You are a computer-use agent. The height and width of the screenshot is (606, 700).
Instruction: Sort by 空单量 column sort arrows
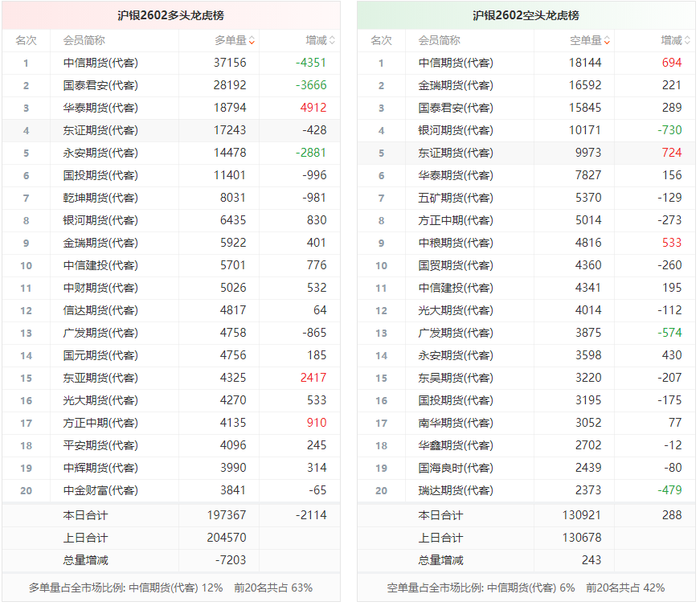point(607,41)
